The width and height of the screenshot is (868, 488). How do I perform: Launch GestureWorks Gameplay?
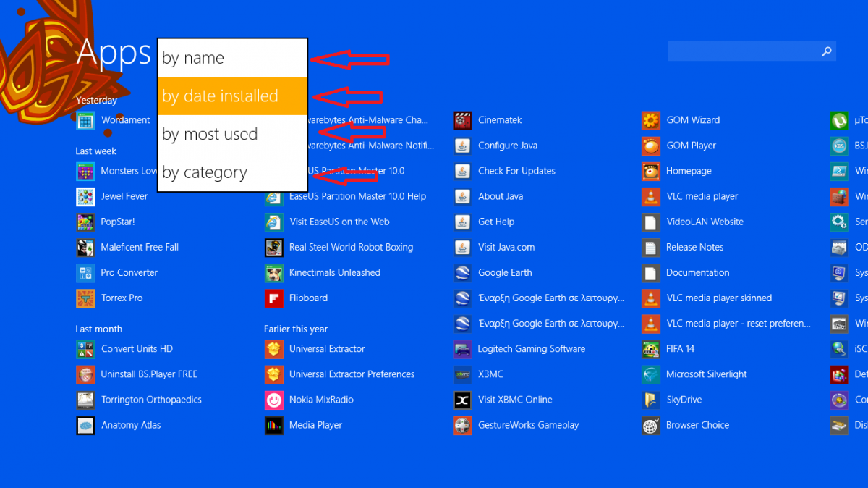click(x=516, y=425)
